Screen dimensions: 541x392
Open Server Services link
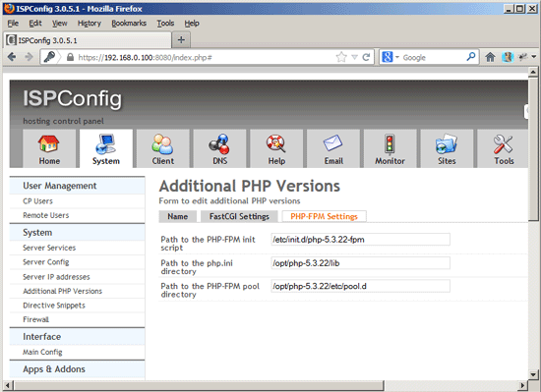click(49, 248)
